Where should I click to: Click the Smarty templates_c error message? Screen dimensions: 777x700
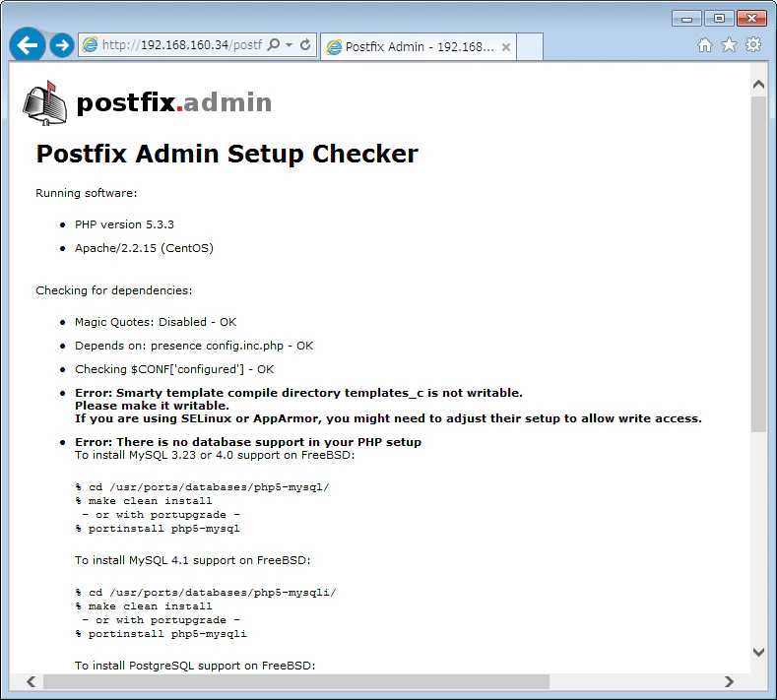388,406
